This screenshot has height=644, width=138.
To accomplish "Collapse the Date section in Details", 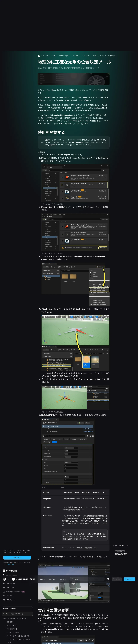I will pyautogui.click(x=43, y=459).
